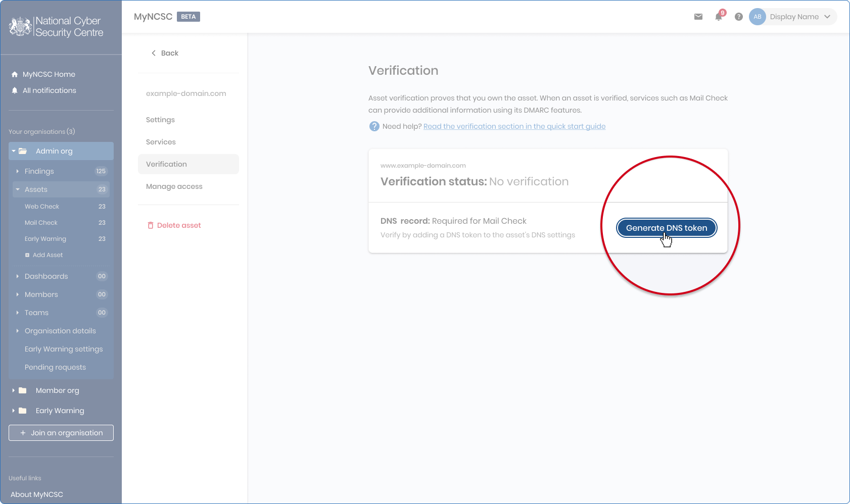Expand the Members section arrow
This screenshot has width=850, height=504.
pos(18,294)
